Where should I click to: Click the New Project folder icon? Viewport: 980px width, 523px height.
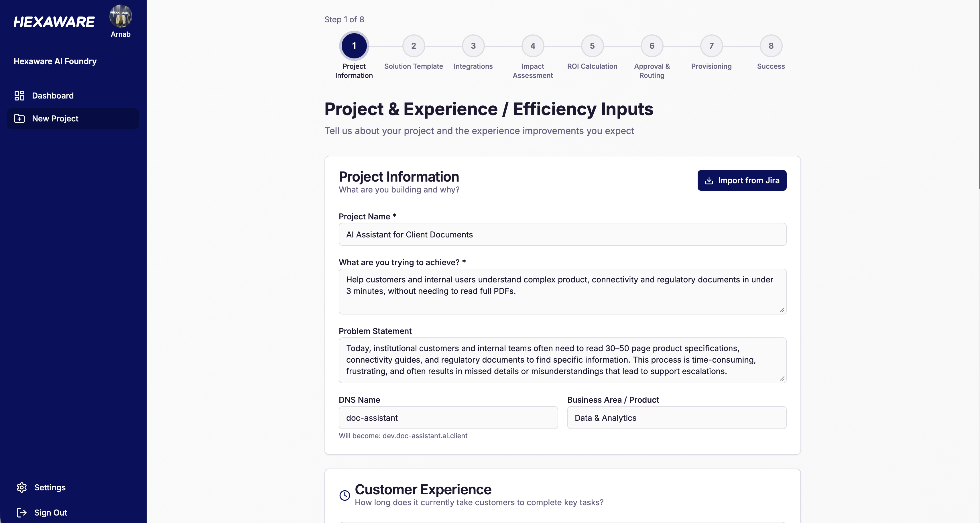pos(19,119)
